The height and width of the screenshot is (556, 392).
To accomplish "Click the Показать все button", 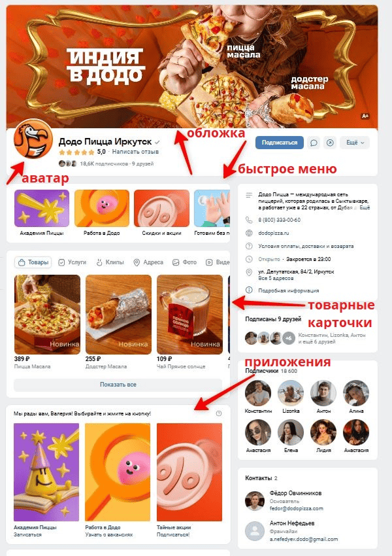I will [118, 385].
